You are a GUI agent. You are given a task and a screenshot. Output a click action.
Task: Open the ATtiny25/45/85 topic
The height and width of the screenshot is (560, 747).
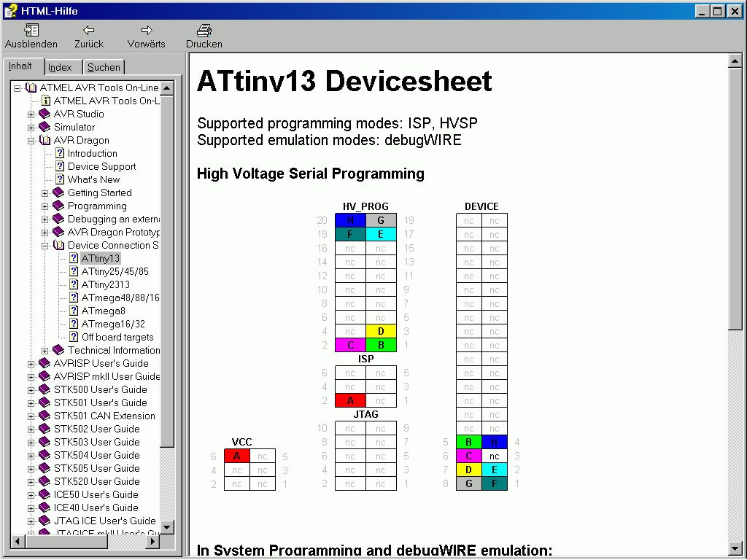pyautogui.click(x=115, y=271)
